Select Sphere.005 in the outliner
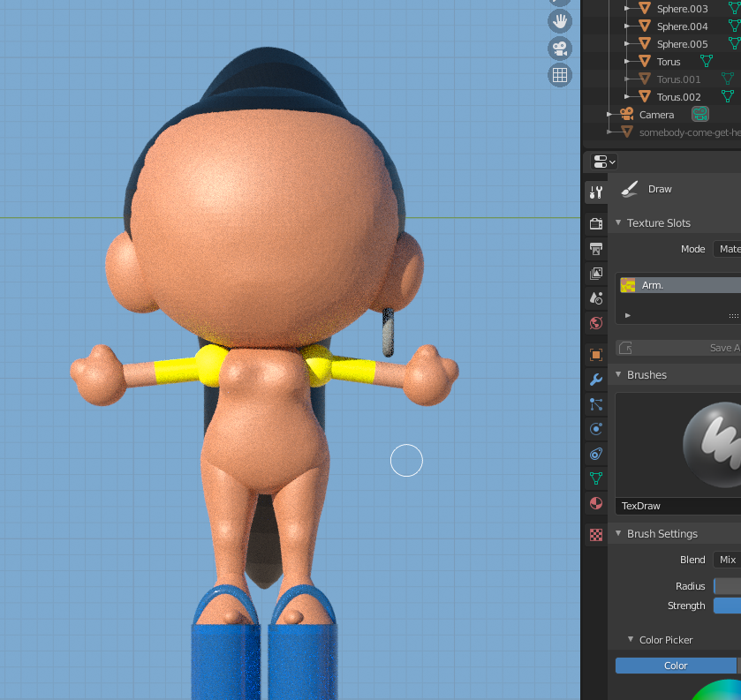Screen dimensions: 741x700 pos(682,44)
